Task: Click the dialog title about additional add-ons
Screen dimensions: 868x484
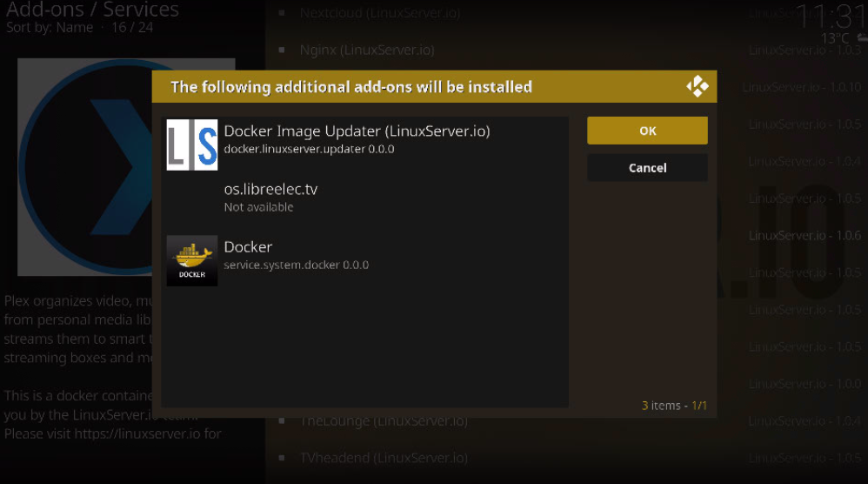Action: point(351,87)
